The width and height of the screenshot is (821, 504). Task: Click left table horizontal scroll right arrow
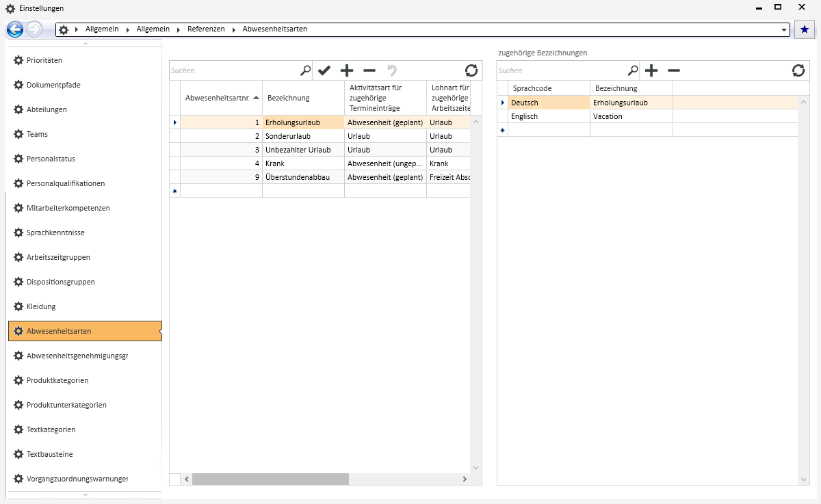coord(465,479)
